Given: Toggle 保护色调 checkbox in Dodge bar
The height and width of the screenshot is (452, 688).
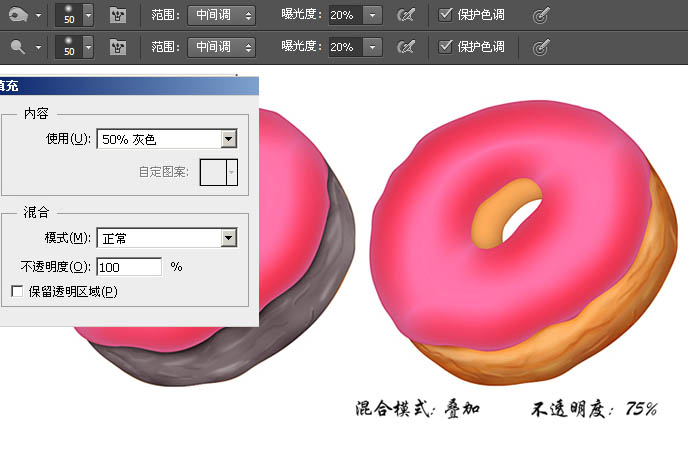Looking at the screenshot, I should 445,47.
